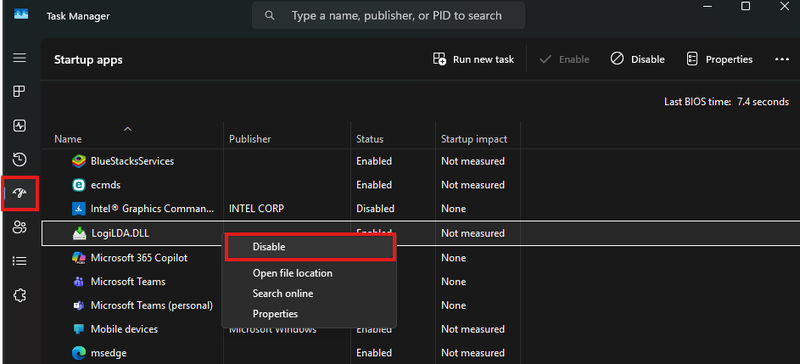Open the three-dots more options menu

point(782,59)
